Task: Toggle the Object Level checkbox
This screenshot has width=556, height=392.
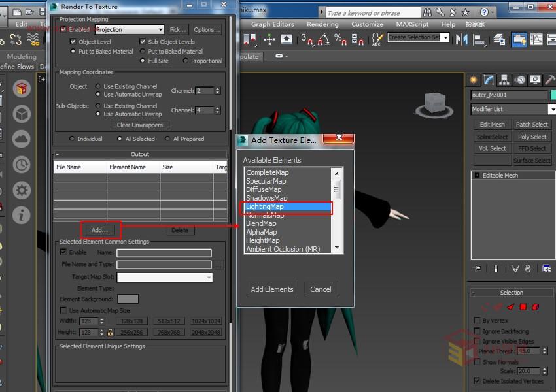Action: 73,42
